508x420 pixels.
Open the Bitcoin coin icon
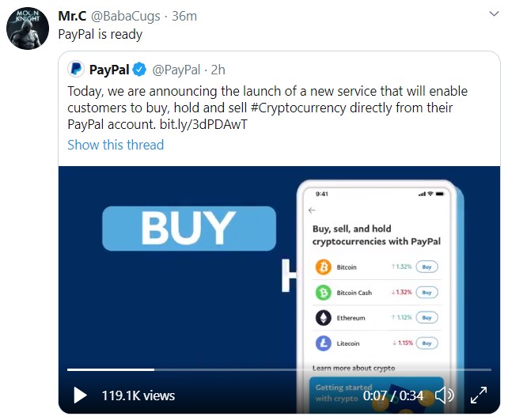[323, 267]
